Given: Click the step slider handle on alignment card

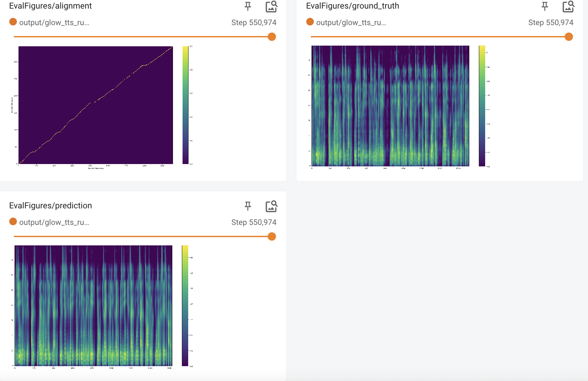Looking at the screenshot, I should point(272,37).
